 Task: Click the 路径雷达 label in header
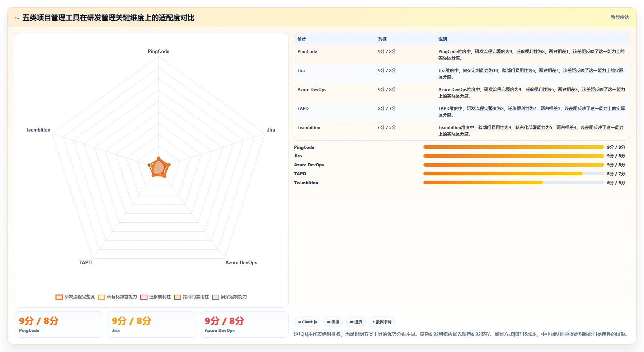[620, 17]
